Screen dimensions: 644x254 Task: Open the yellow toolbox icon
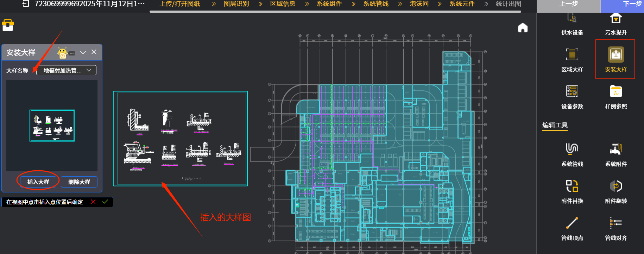tap(8, 25)
